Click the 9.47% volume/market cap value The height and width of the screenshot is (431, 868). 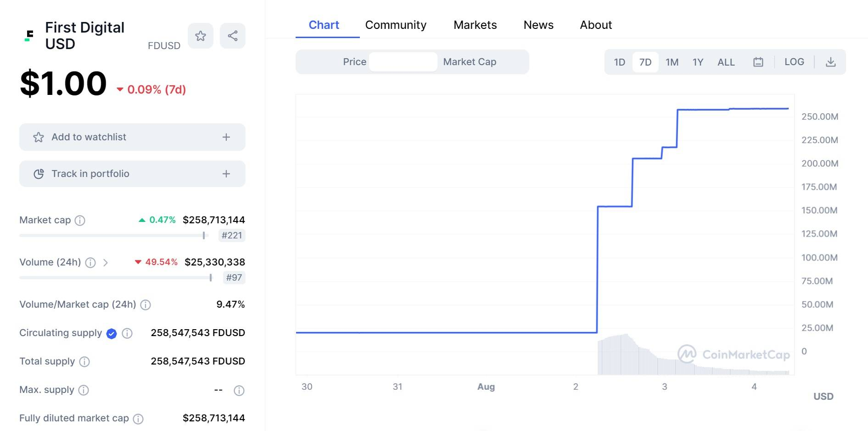[230, 304]
